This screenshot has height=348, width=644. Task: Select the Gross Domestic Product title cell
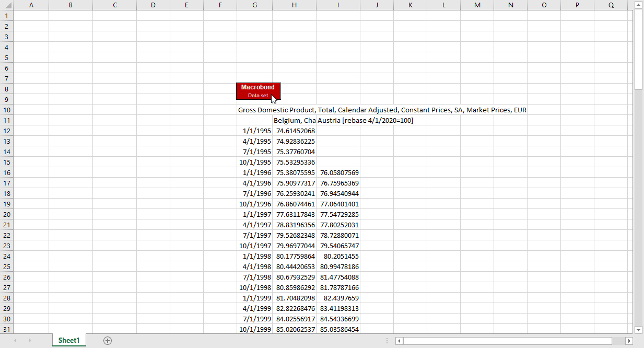[x=382, y=110]
